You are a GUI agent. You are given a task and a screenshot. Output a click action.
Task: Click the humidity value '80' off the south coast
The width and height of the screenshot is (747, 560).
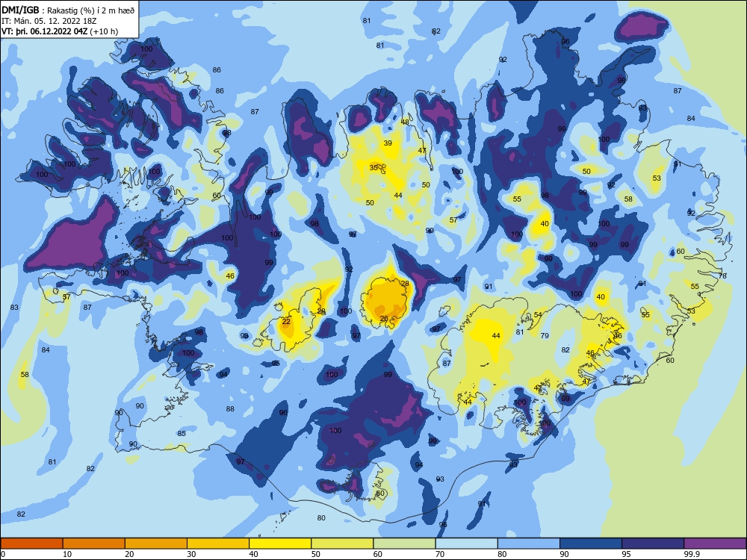(321, 517)
